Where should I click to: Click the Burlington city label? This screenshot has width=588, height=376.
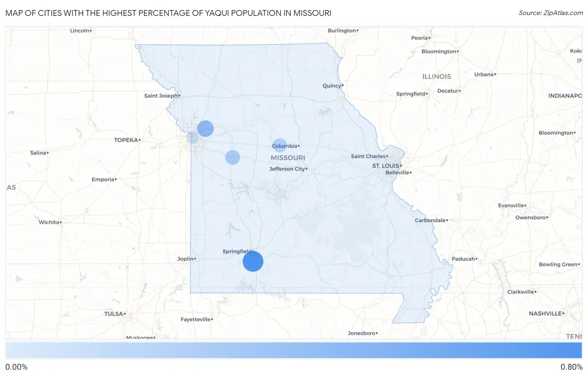pos(342,31)
